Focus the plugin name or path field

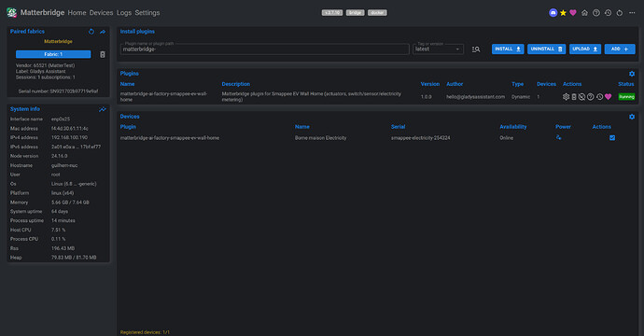pos(265,49)
